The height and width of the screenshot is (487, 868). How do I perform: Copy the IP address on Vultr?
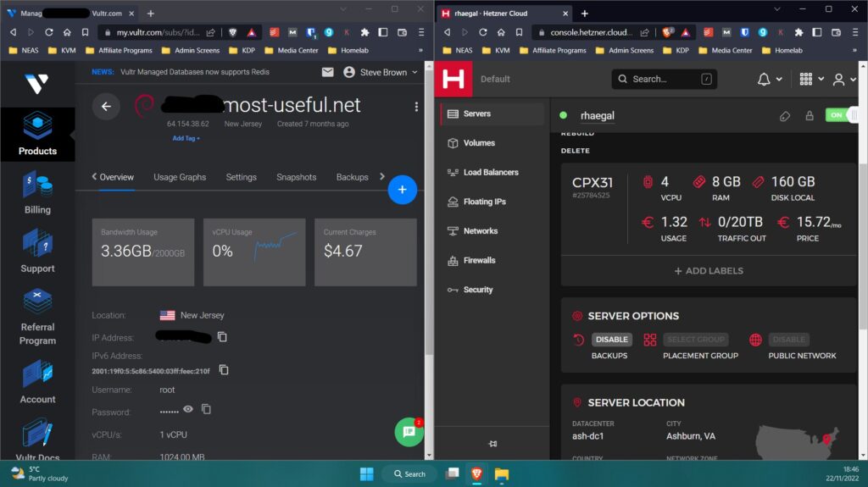click(x=222, y=336)
